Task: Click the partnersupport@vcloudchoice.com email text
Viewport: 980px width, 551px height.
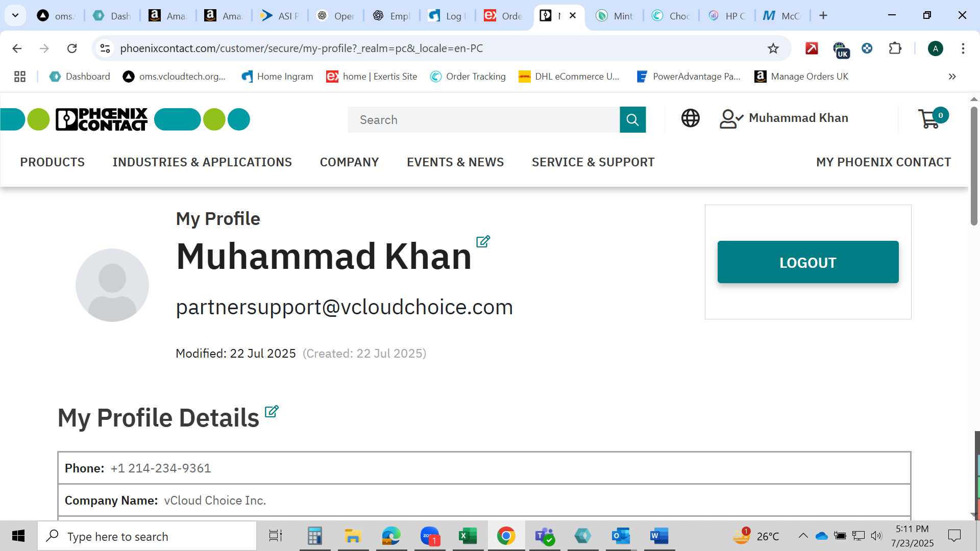Action: (x=345, y=307)
